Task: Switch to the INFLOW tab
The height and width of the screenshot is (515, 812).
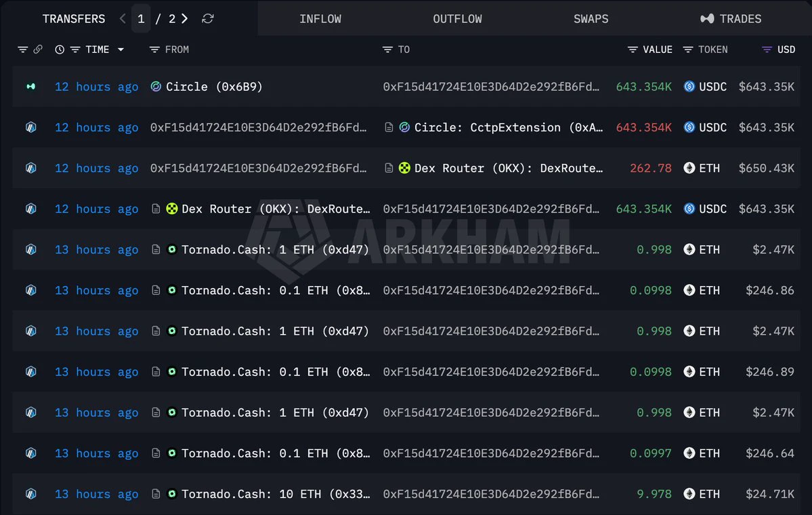Action: click(x=320, y=19)
